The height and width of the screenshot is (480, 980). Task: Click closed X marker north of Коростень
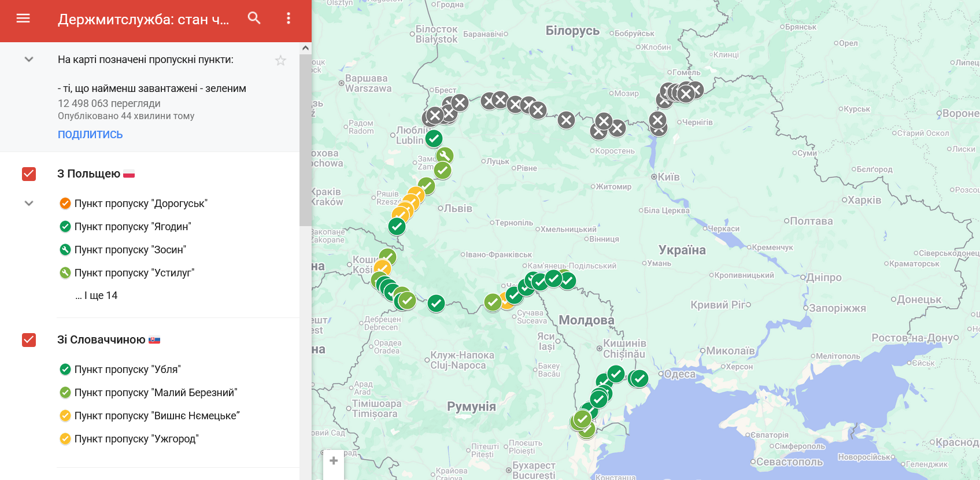click(x=604, y=121)
